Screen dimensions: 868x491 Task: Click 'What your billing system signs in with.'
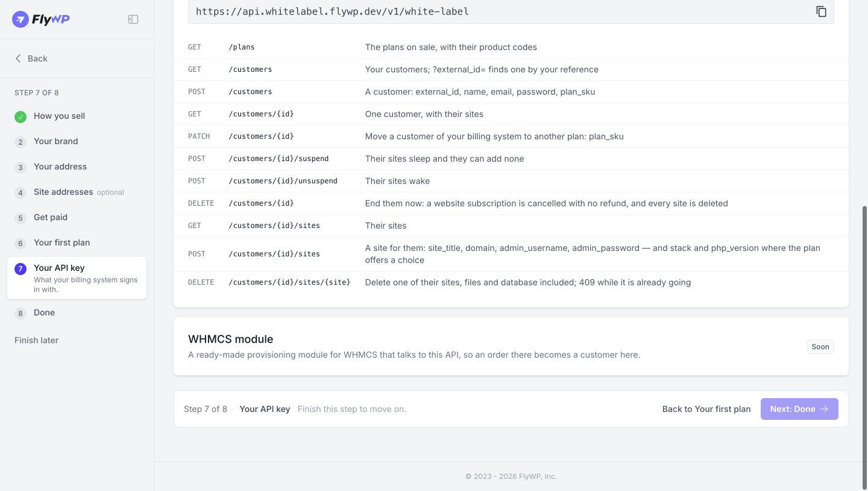[86, 285]
